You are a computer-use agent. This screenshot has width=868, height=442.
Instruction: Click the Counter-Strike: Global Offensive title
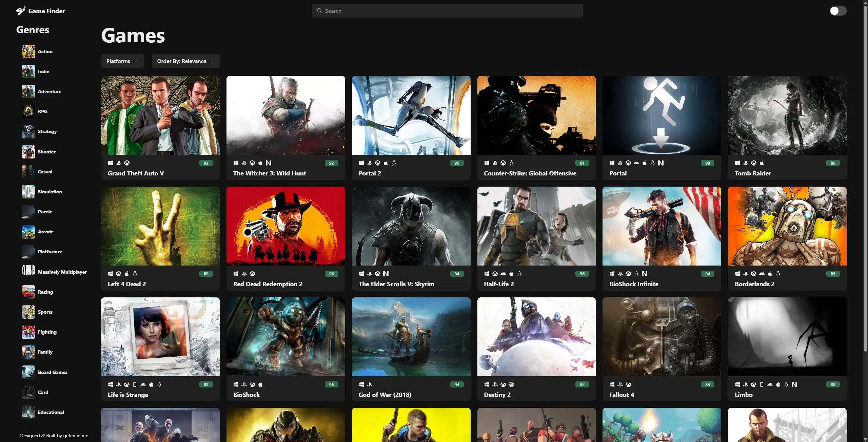point(530,173)
